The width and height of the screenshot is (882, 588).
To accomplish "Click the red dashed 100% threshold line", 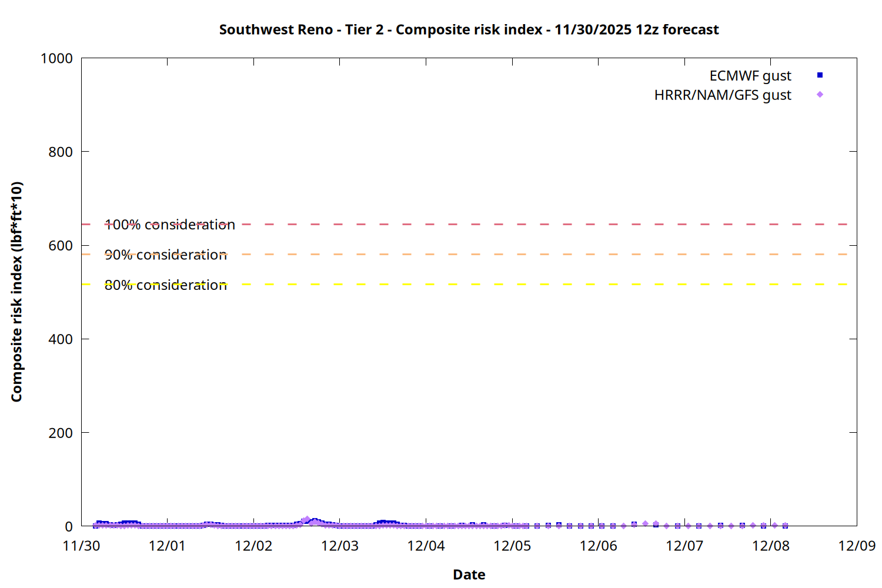I will [x=470, y=224].
